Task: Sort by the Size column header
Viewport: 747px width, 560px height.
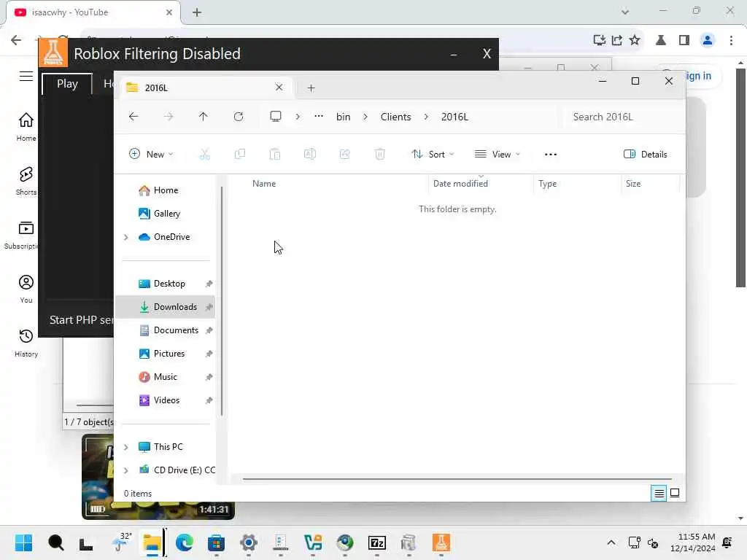Action: 633,184
